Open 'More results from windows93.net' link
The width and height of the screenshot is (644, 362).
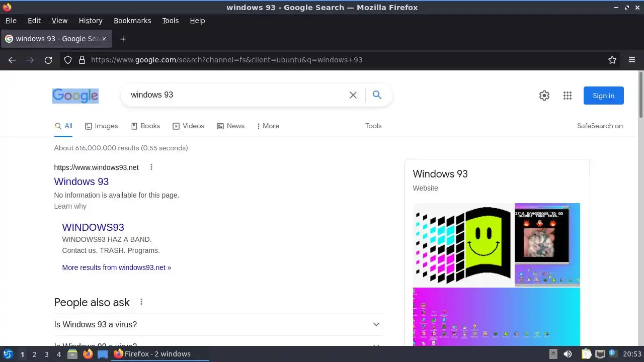click(x=117, y=267)
